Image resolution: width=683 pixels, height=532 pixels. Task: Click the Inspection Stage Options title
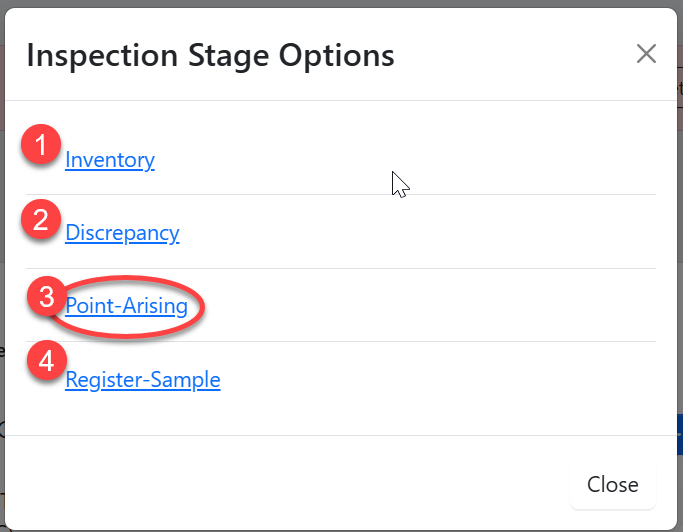210,55
